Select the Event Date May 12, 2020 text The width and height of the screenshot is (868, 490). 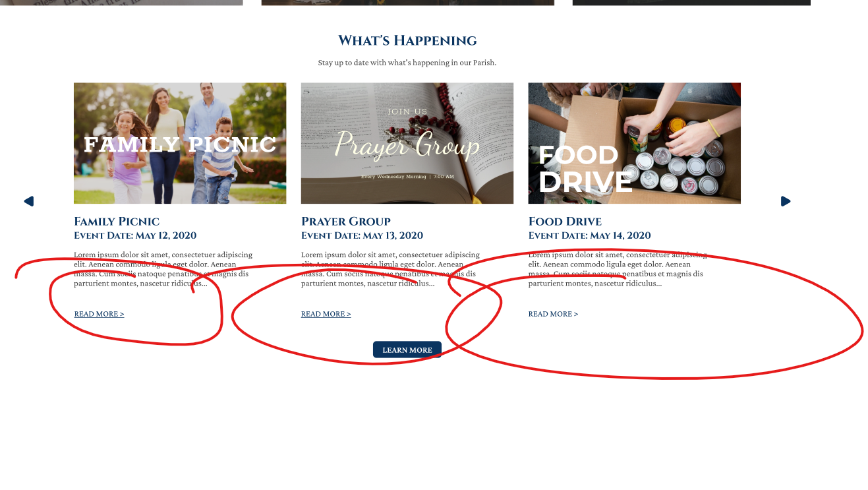pyautogui.click(x=135, y=235)
